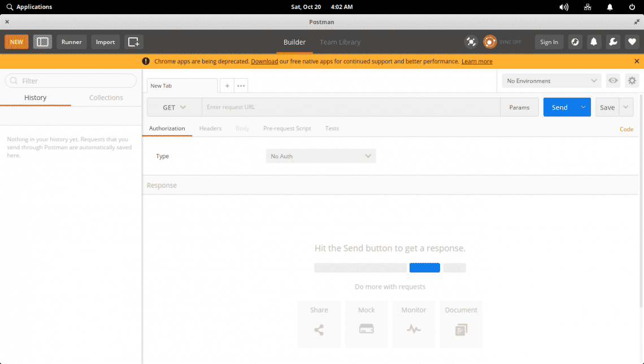
Task: Click the Mock card icon
Action: [x=367, y=324]
